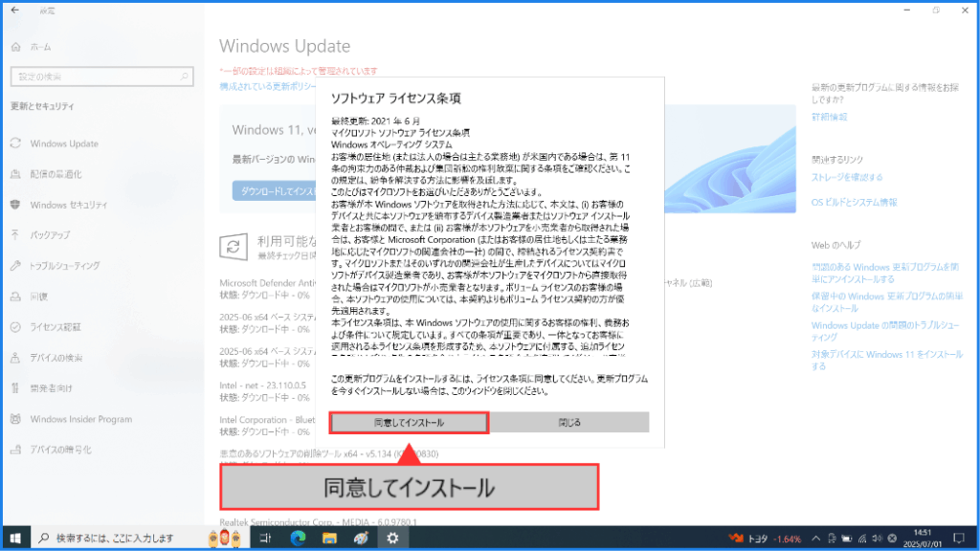The image size is (980, 551).
Task: Open the Windows Start button
Action: click(x=15, y=538)
